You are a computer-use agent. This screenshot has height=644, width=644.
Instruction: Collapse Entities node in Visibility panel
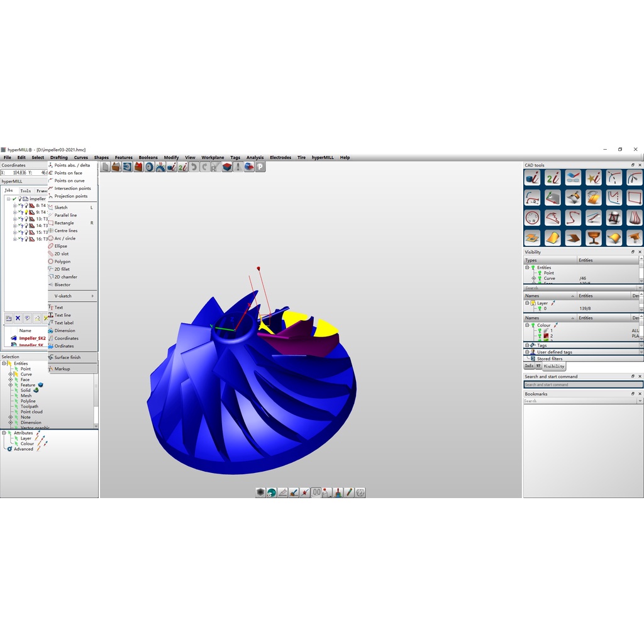(527, 267)
